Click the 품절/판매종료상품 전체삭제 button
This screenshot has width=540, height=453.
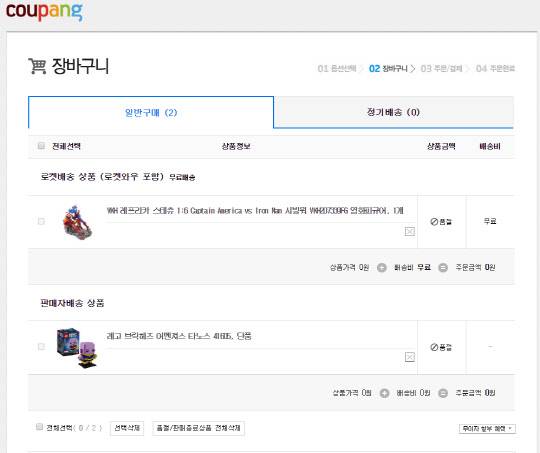(198, 428)
